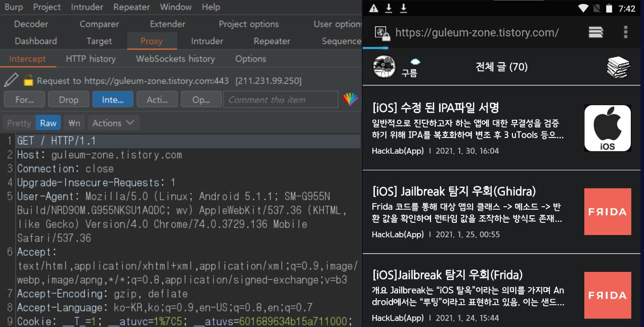
Task: Click the Upgrade-Insecure-Requests header line
Action: tap(96, 182)
